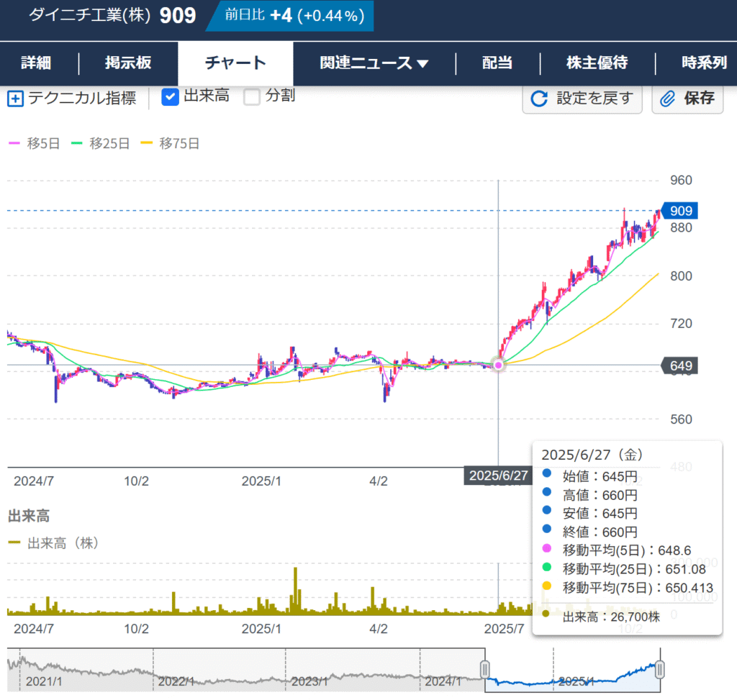This screenshot has width=737, height=700.
Task: Open the 時系列 tab
Action: point(703,63)
